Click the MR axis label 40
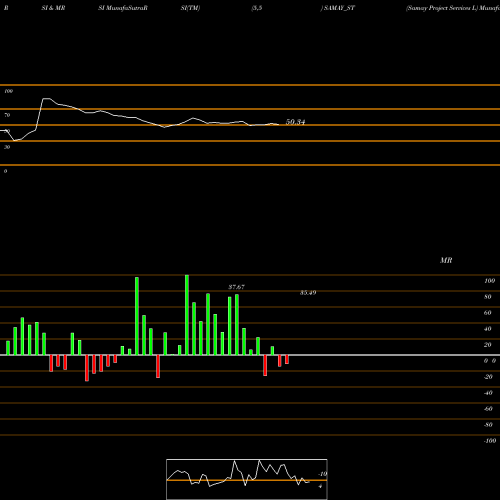 pyautogui.click(x=488, y=329)
